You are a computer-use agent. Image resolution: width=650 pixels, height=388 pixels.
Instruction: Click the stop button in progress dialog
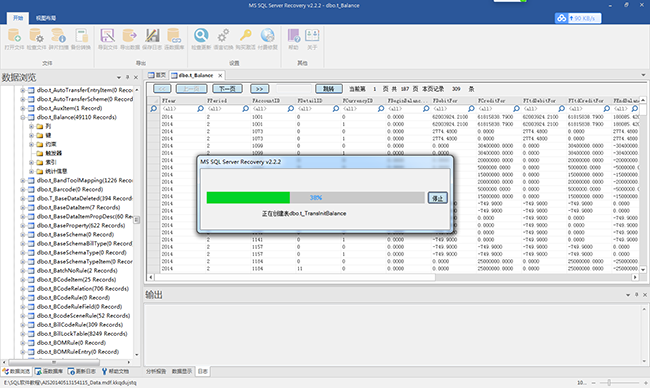pos(437,198)
